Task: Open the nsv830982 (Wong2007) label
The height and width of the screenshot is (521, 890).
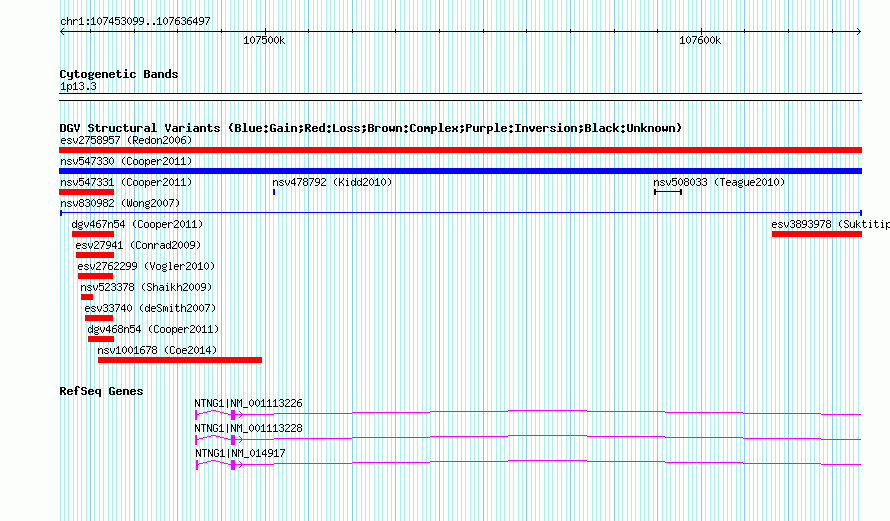Action: tap(120, 203)
